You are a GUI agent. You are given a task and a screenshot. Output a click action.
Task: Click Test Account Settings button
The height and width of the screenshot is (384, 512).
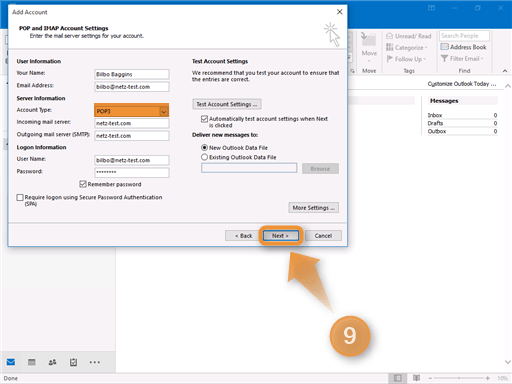pyautogui.click(x=227, y=104)
